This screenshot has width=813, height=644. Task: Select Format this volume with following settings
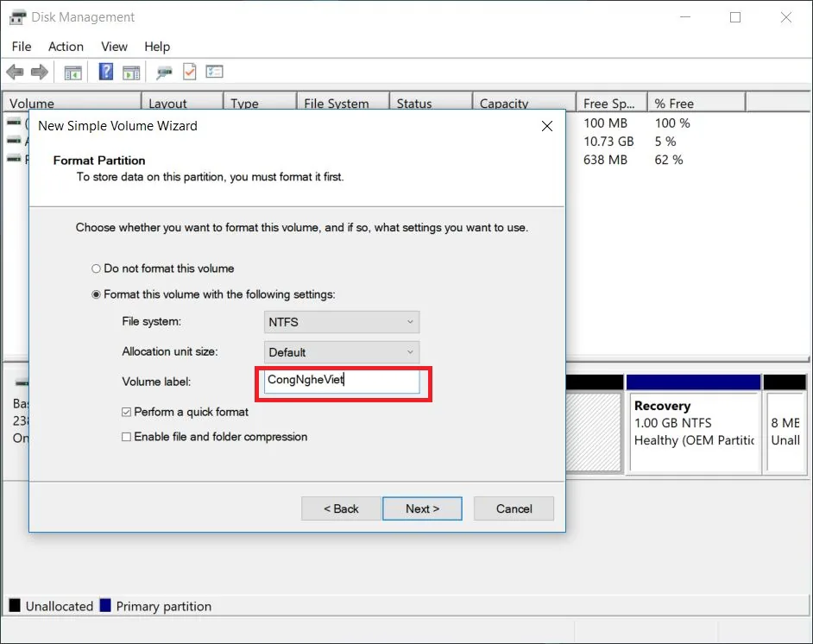213,294
